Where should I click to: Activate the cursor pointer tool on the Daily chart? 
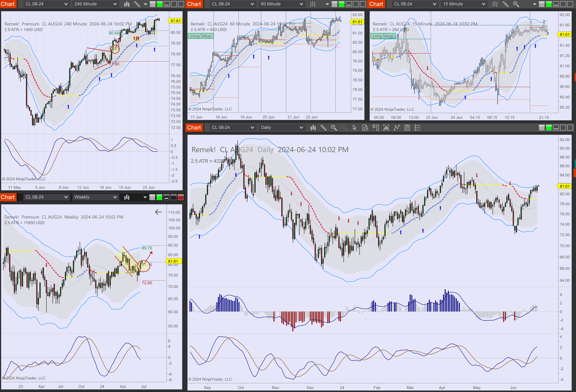[x=355, y=128]
